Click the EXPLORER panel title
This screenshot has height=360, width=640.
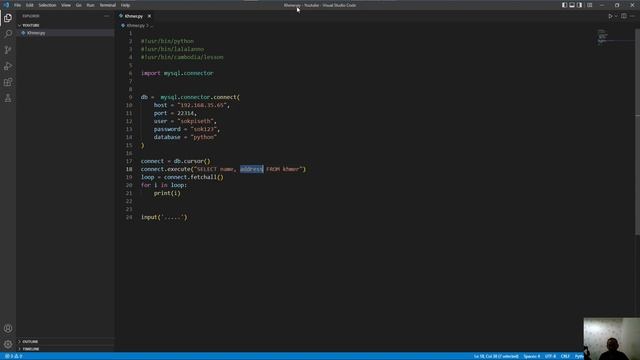point(31,16)
